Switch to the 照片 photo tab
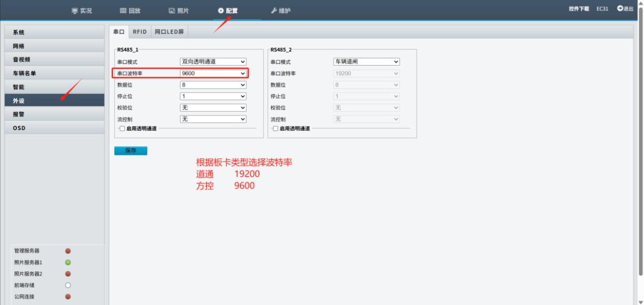The height and width of the screenshot is (305, 644). coord(178,10)
